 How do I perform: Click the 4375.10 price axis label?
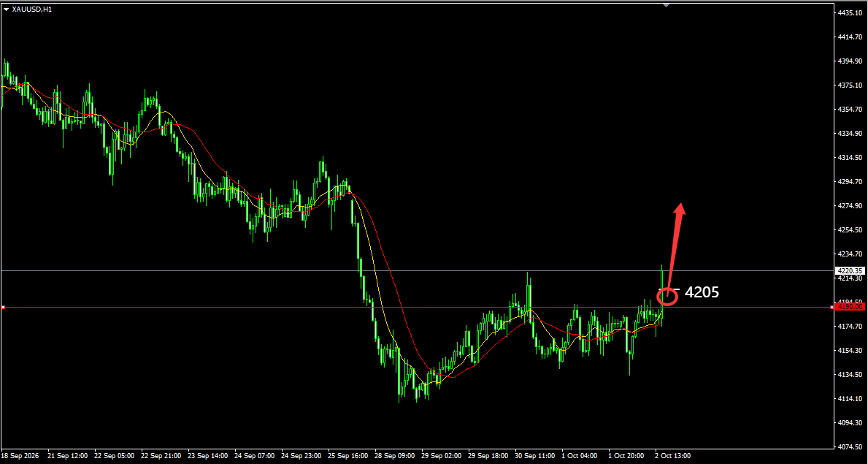coord(850,85)
